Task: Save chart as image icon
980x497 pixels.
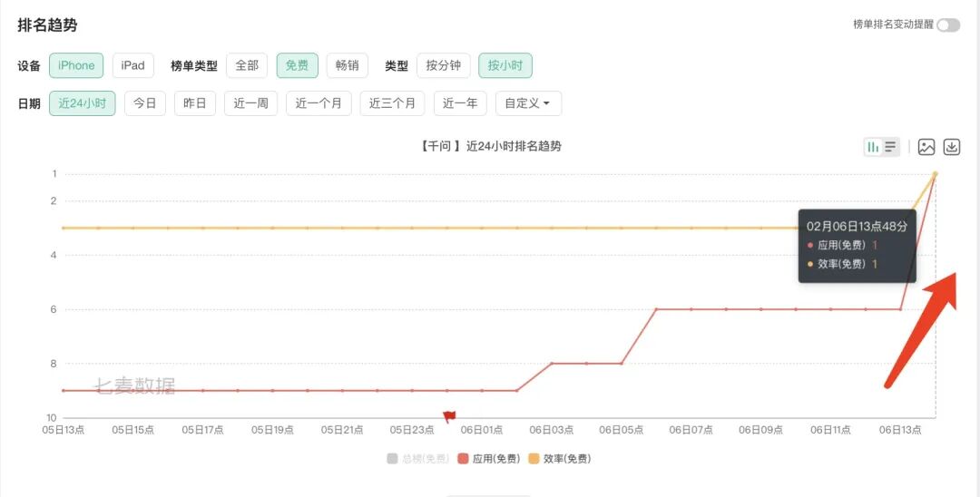Action: tap(926, 147)
